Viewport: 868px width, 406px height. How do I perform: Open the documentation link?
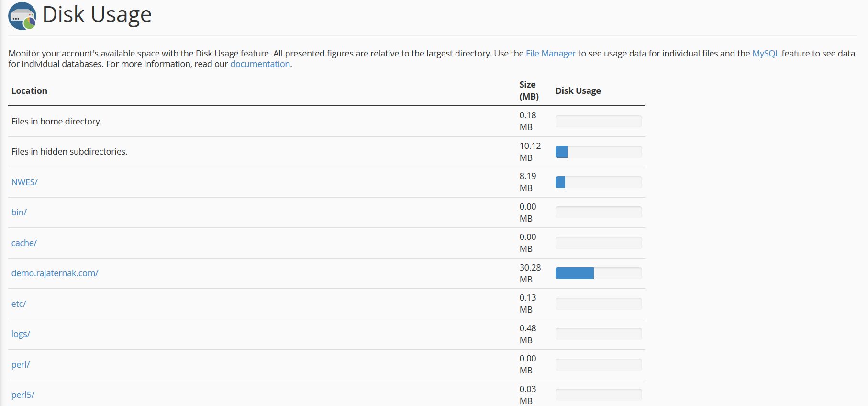pos(260,64)
